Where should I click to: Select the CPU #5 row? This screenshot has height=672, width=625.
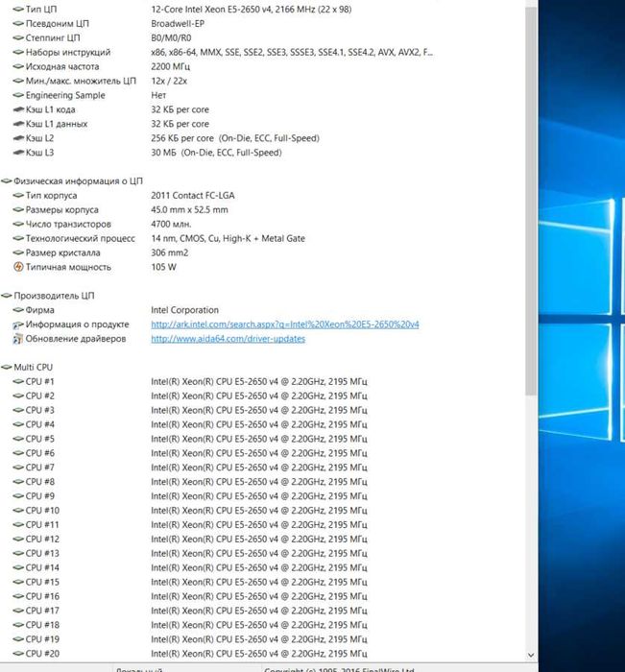190,439
